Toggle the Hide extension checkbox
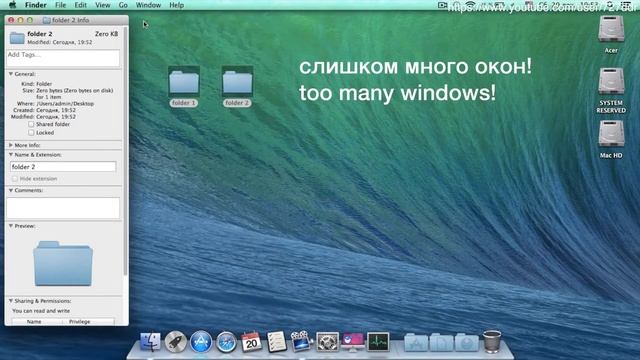Image resolution: width=640 pixels, height=360 pixels. tap(15, 179)
